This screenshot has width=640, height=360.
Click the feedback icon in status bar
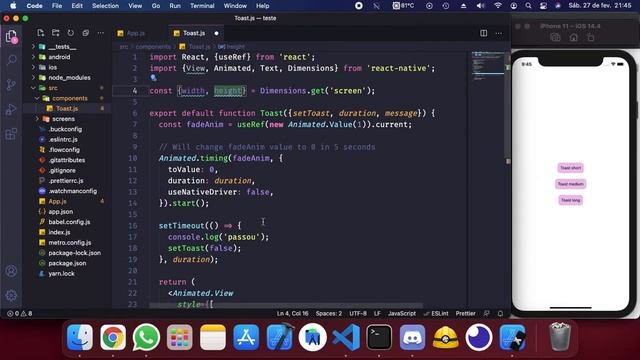(487, 313)
